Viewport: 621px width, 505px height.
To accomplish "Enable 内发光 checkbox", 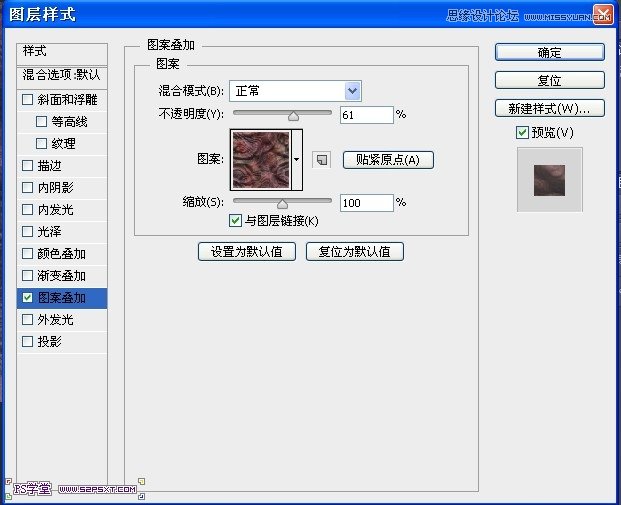I will point(27,210).
